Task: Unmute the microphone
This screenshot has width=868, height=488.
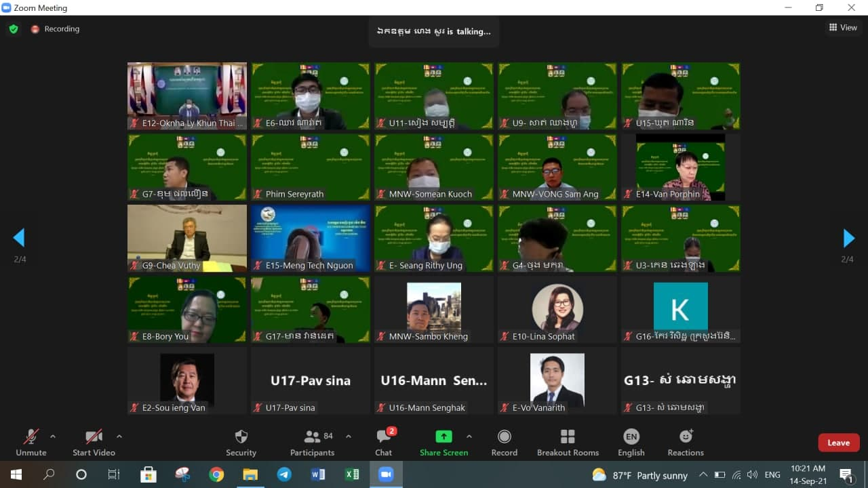Action: point(31,436)
